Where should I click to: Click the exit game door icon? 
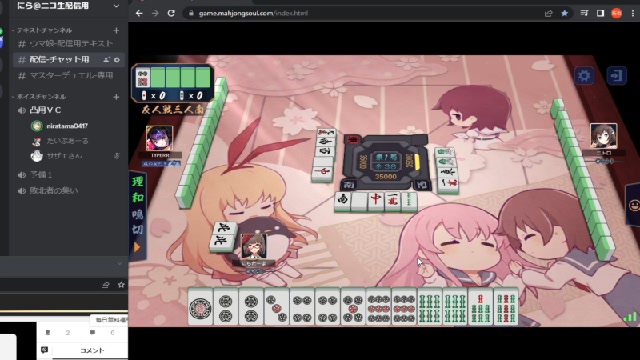[616, 76]
